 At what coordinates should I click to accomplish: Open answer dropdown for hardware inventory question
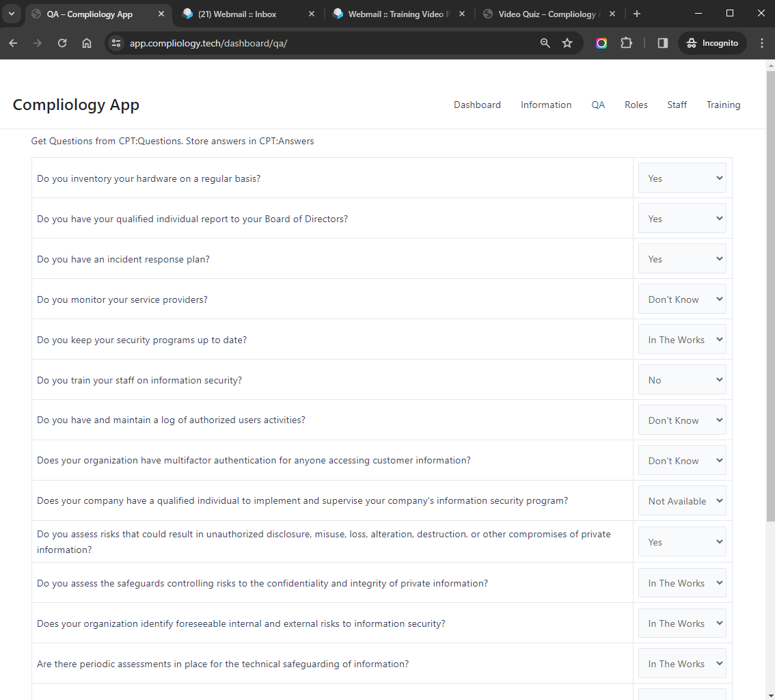click(682, 178)
